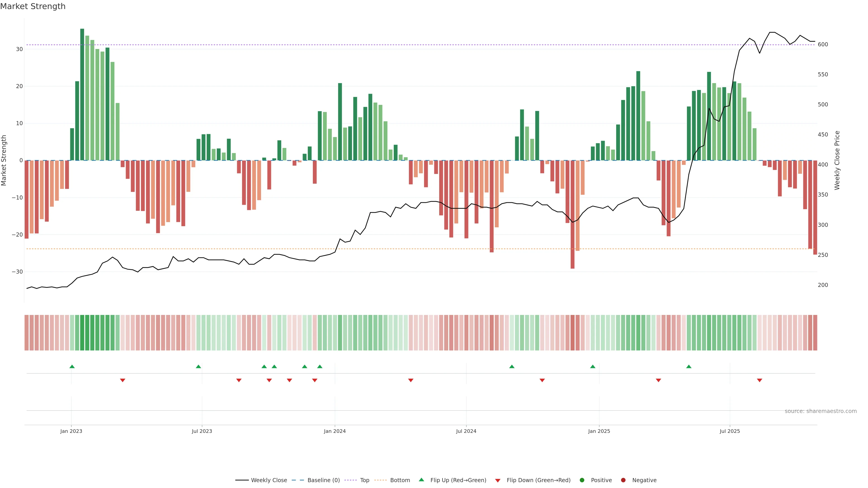Click Flip Up marker just before Jul 2023
The height and width of the screenshot is (488, 868).
(198, 366)
